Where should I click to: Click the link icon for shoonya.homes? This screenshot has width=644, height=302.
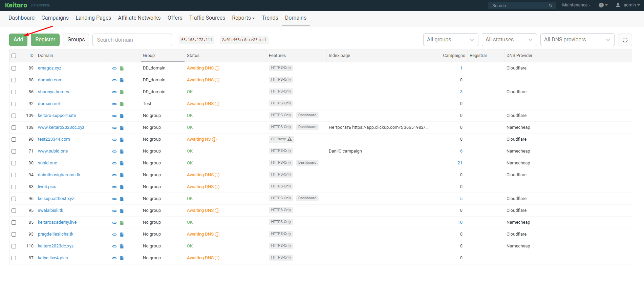pyautogui.click(x=114, y=92)
